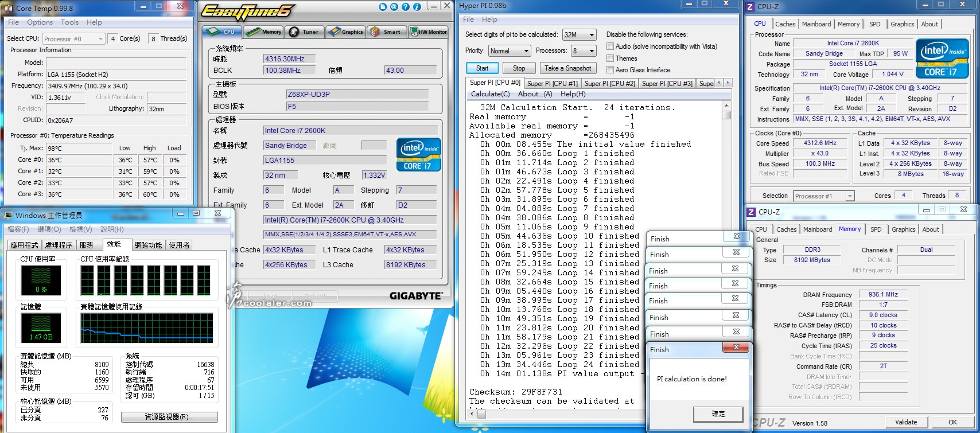980x433 pixels.
Task: Enable the Aero Glass Interface checkbox
Action: pyautogui.click(x=610, y=70)
